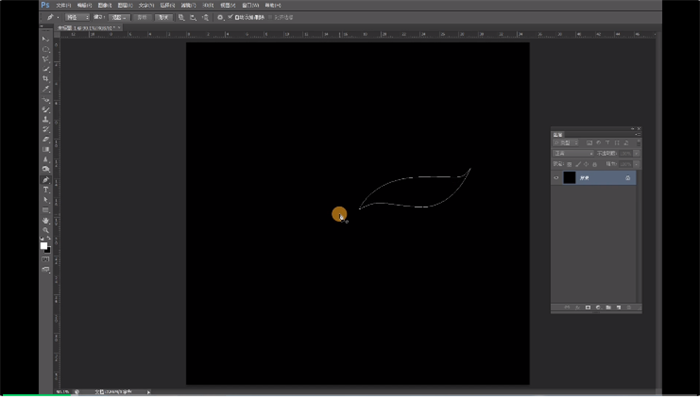This screenshot has width=700, height=397.
Task: Toggle Auto Add/Delete checkbox
Action: point(230,17)
